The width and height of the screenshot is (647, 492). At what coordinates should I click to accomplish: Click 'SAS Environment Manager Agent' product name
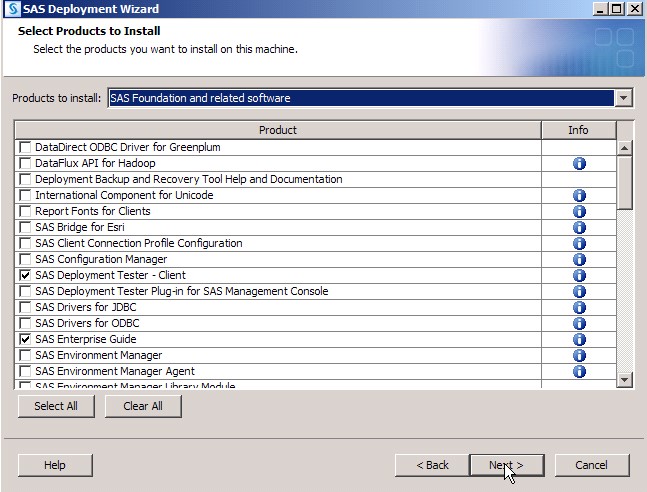click(115, 371)
